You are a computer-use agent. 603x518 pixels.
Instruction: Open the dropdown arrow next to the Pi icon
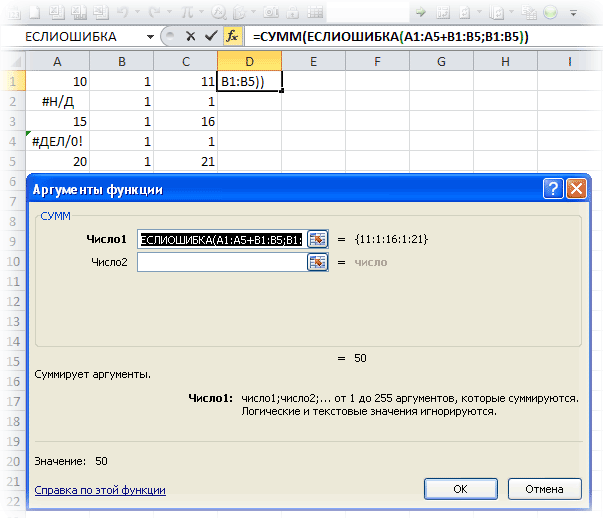click(x=201, y=12)
